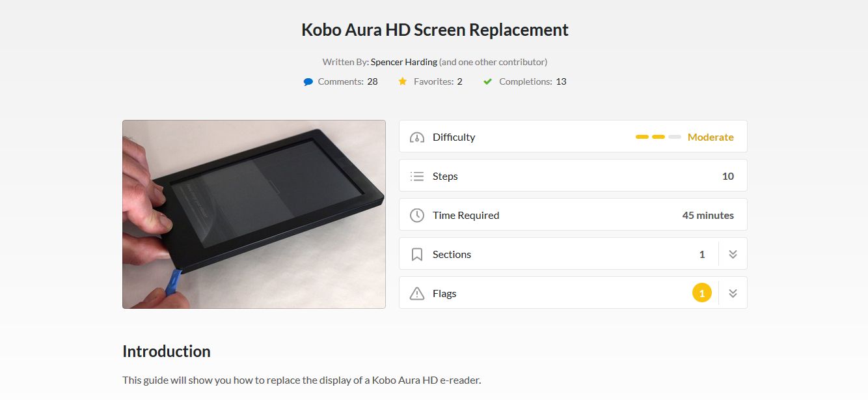Click the Flags warning triangle icon
868x400 pixels.
pos(416,293)
